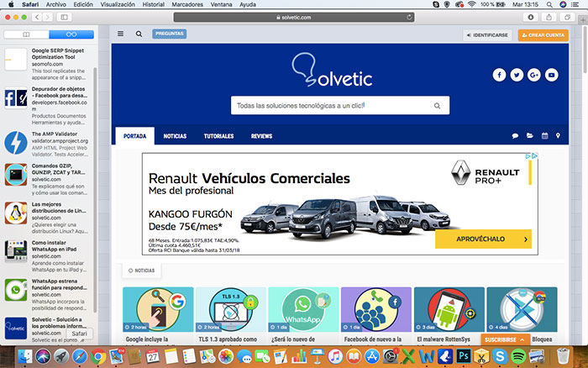The image size is (588, 368).
Task: Click the solvetic.com address bar
Action: pyautogui.click(x=294, y=18)
